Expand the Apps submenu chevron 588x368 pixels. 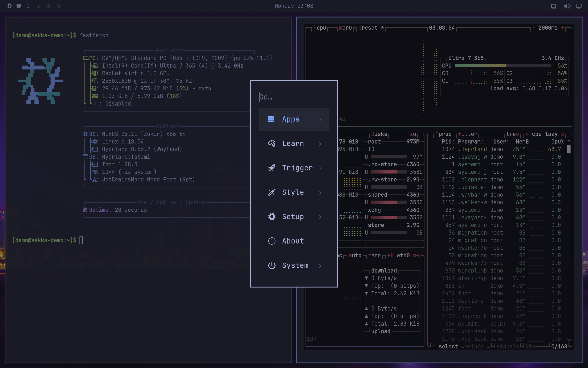[x=320, y=120]
